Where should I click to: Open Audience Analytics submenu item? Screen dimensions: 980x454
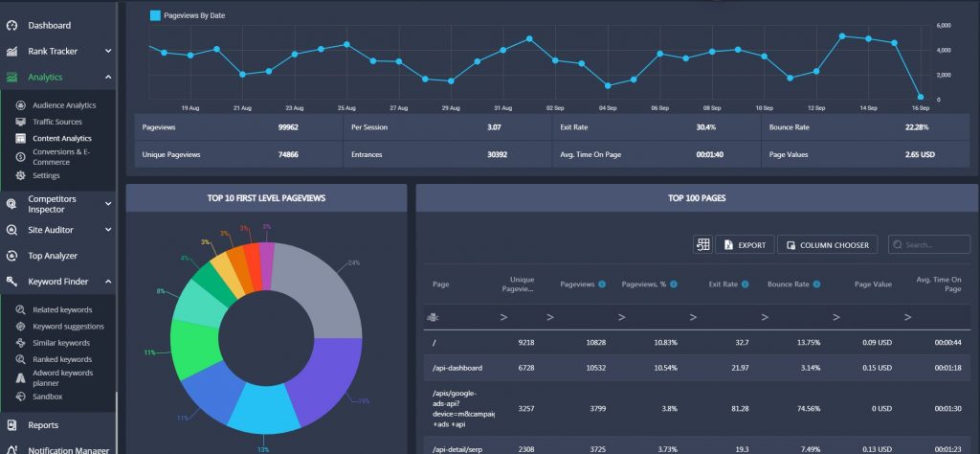(64, 105)
